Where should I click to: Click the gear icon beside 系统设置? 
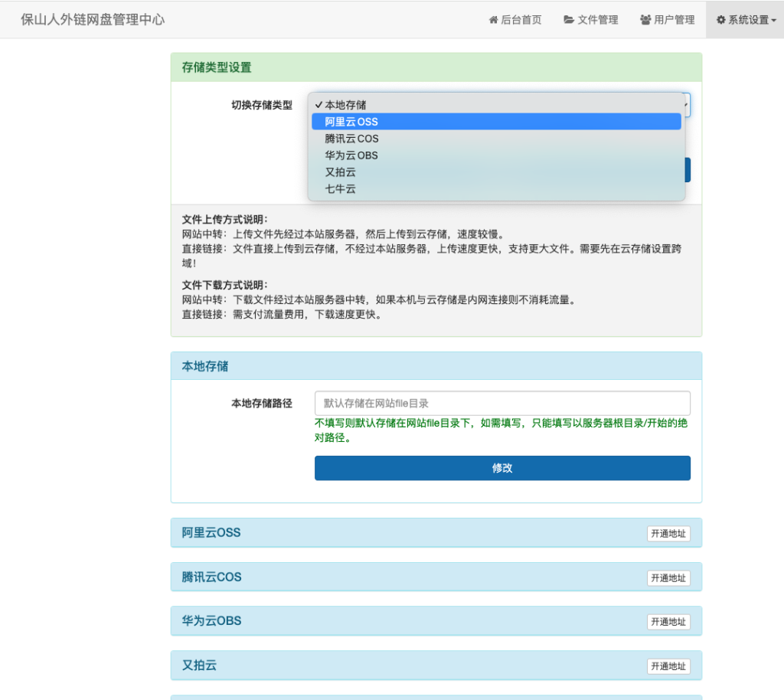coord(720,20)
